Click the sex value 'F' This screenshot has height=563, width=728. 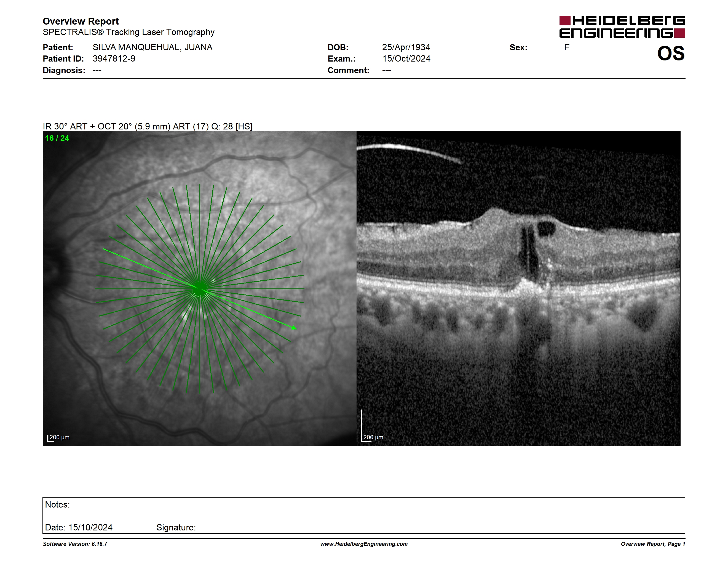pyautogui.click(x=567, y=47)
